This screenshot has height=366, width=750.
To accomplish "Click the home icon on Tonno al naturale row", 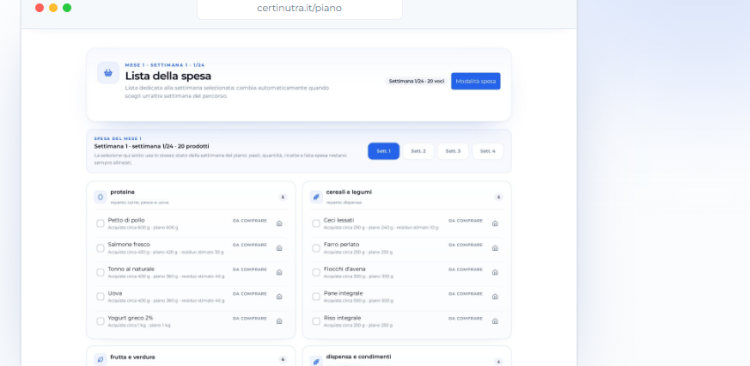I will click(279, 272).
